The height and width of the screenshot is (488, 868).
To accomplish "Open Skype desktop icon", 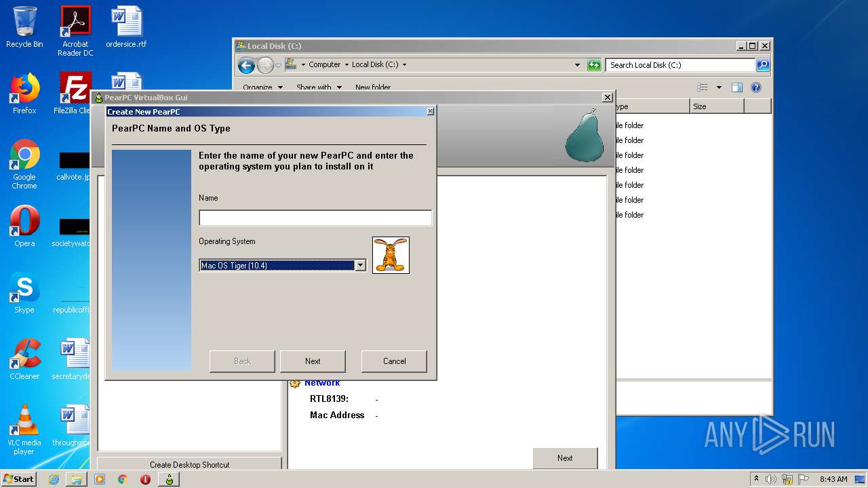I will pyautogui.click(x=24, y=293).
